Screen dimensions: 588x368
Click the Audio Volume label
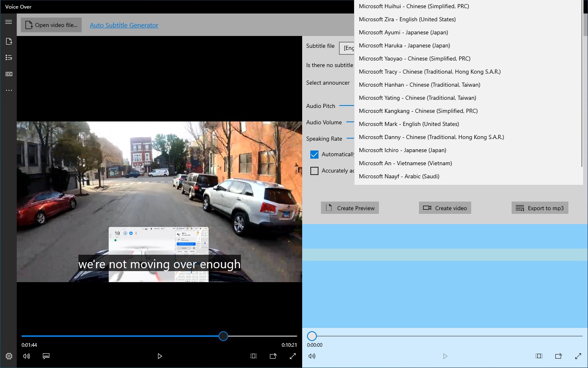(324, 122)
